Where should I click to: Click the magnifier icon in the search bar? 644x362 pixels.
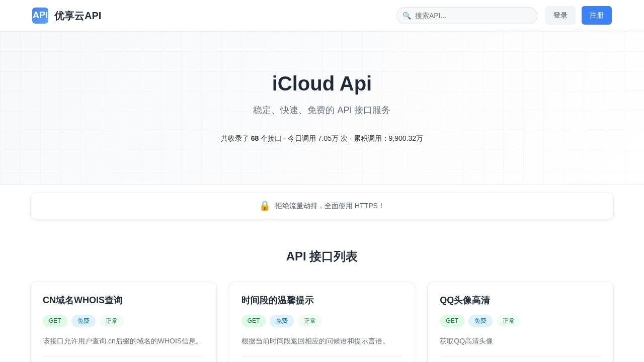tap(407, 16)
